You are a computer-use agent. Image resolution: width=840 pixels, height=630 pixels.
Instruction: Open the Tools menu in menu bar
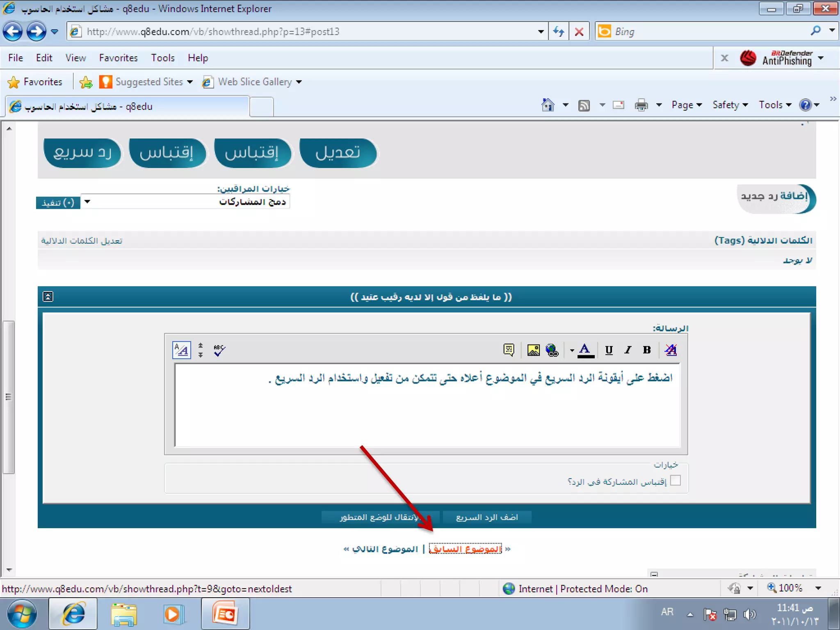163,58
